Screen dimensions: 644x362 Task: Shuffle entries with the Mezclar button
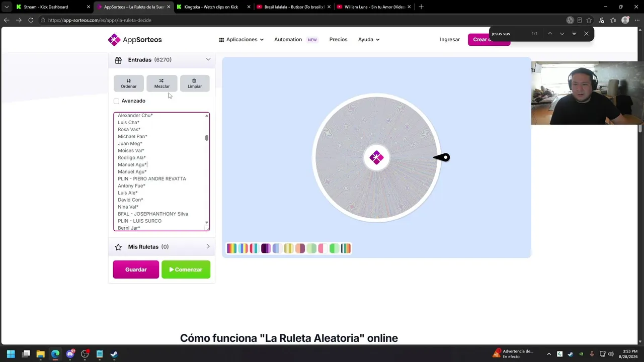(x=162, y=83)
